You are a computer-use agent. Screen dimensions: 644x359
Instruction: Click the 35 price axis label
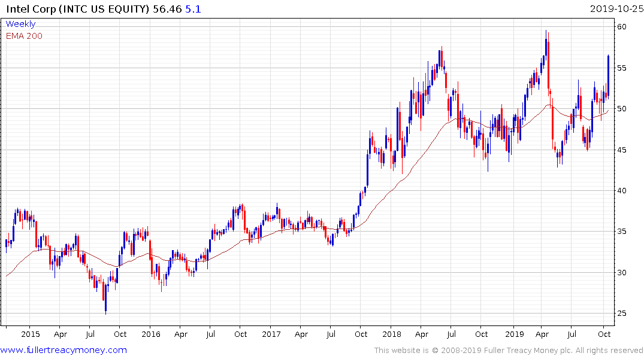pyautogui.click(x=621, y=232)
